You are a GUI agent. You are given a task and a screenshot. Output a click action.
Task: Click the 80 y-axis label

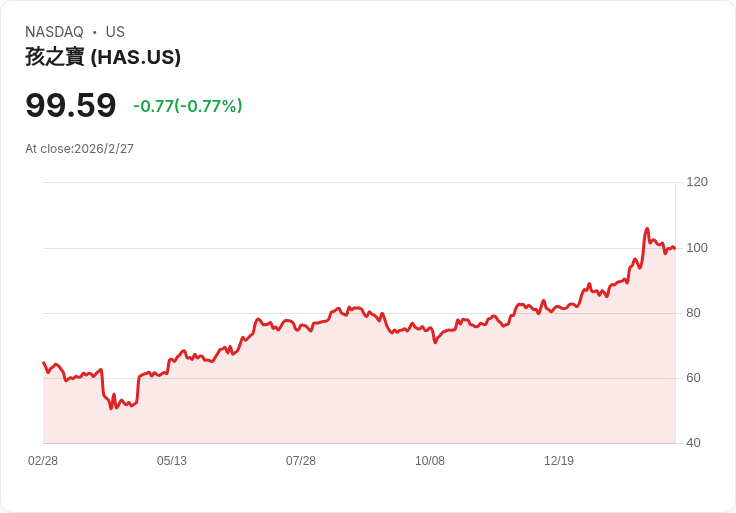(x=693, y=313)
